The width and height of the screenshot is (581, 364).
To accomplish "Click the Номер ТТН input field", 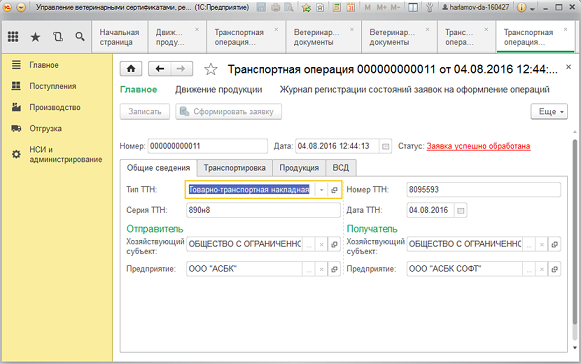I will tap(484, 190).
